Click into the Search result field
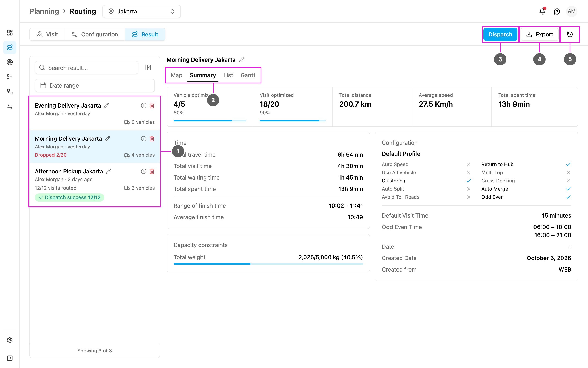Screen dimensions: 588x368 (87, 68)
